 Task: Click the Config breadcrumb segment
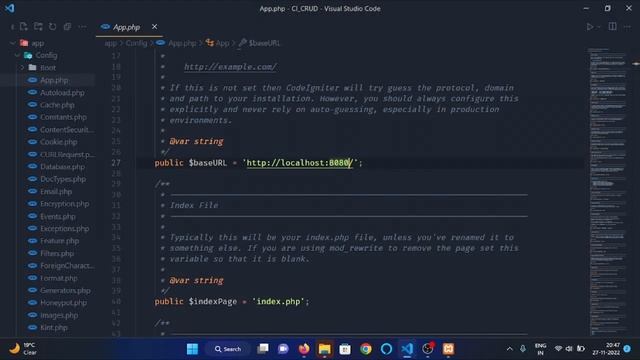pos(136,43)
